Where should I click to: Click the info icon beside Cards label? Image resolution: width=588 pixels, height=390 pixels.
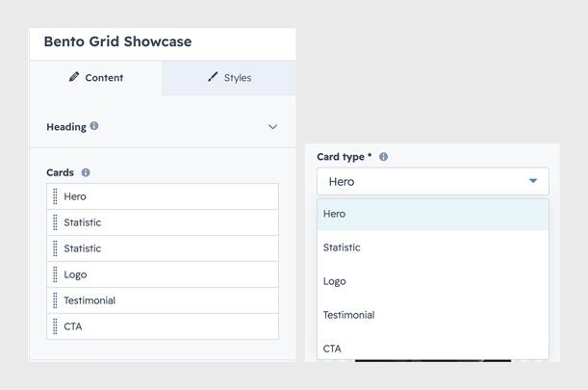86,172
